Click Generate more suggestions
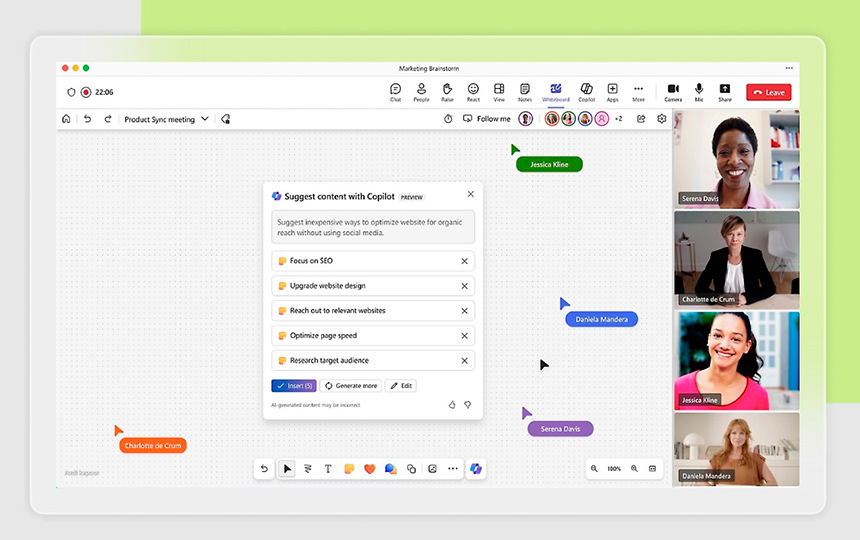 coord(351,386)
